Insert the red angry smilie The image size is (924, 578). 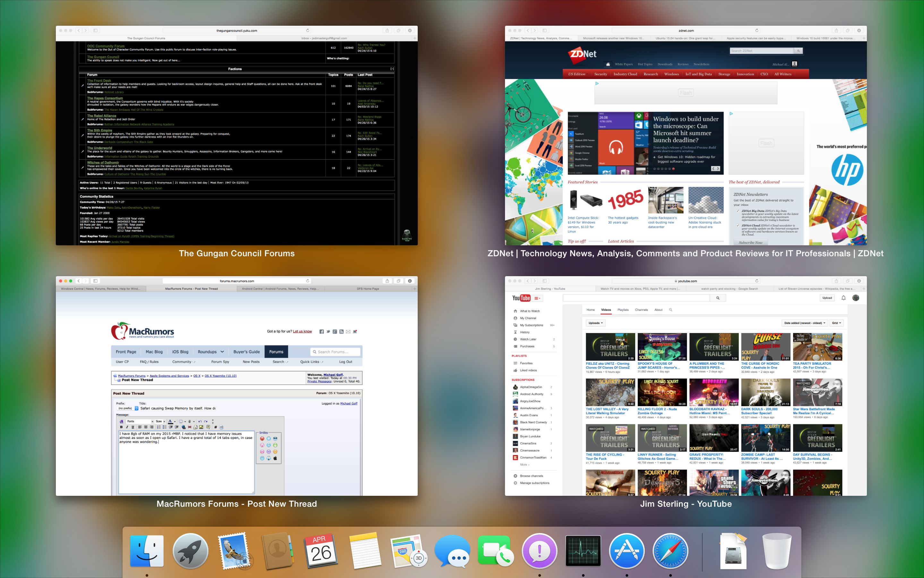(262, 439)
